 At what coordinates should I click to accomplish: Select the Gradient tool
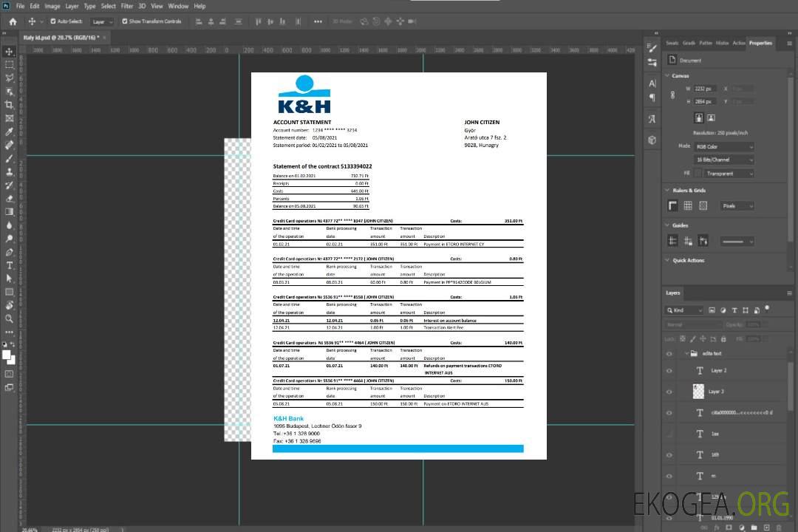pyautogui.click(x=9, y=212)
